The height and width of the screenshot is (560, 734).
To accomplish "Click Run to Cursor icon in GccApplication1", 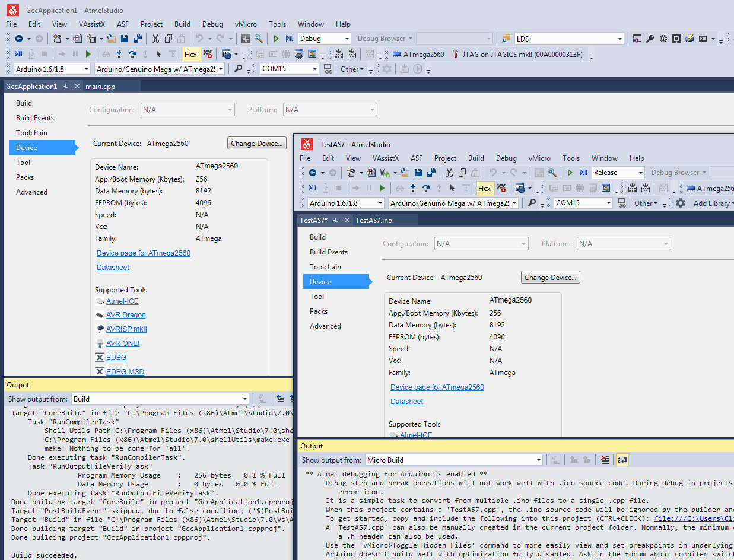I will [158, 54].
